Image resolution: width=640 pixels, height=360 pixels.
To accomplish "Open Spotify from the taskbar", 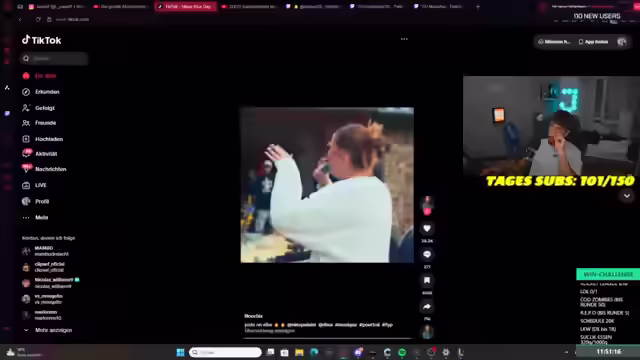I will click(402, 352).
